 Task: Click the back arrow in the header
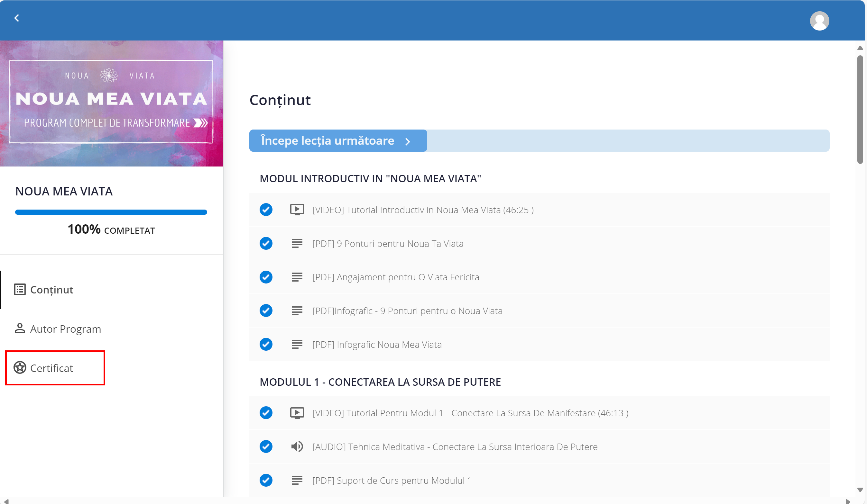tap(16, 18)
